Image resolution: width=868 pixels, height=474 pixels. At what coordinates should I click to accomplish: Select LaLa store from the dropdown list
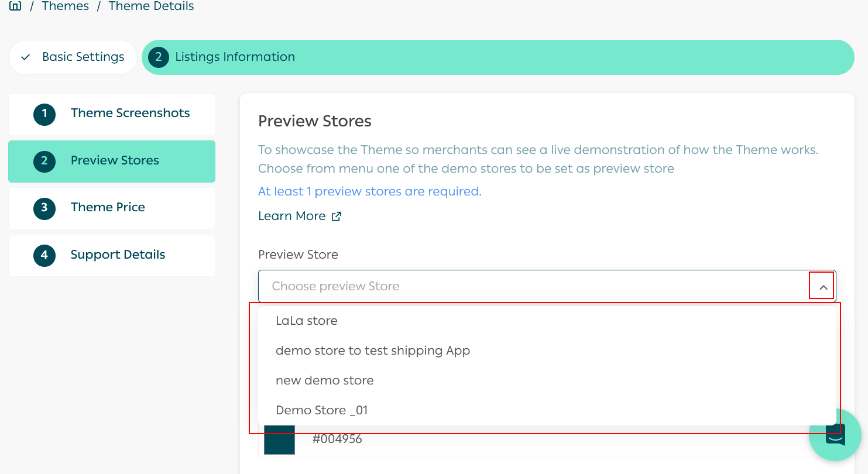point(307,321)
